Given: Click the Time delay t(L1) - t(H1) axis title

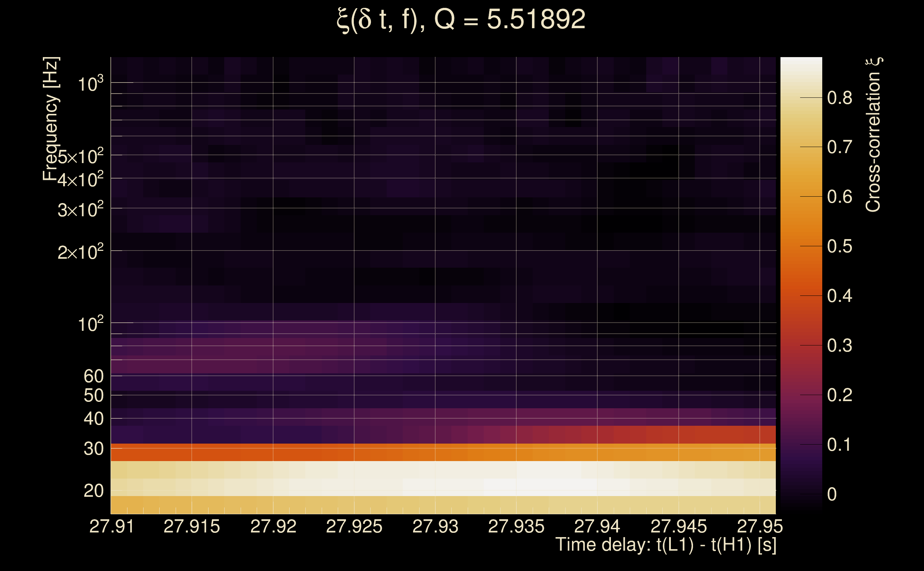Looking at the screenshot, I should [x=666, y=545].
